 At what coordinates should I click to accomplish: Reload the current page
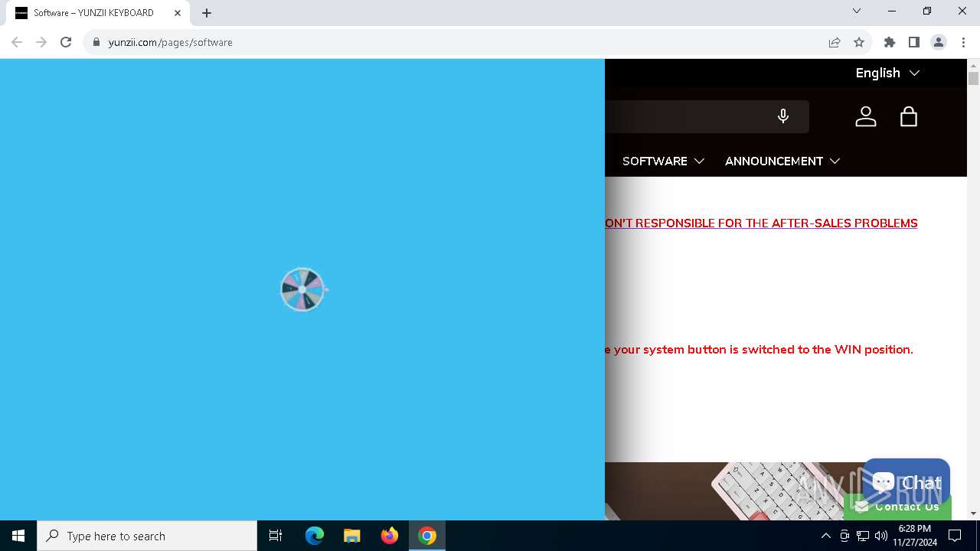point(66,42)
